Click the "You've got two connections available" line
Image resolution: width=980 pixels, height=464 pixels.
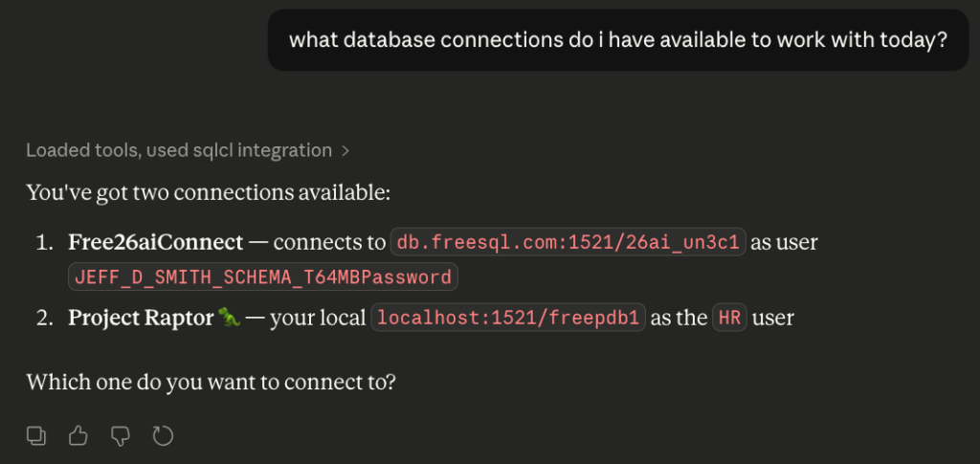208,192
